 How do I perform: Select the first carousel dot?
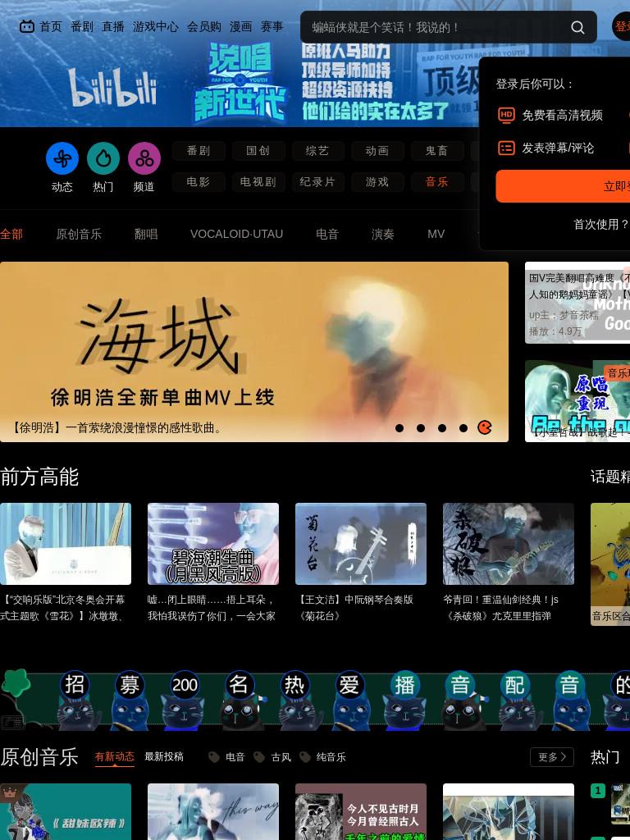399,428
